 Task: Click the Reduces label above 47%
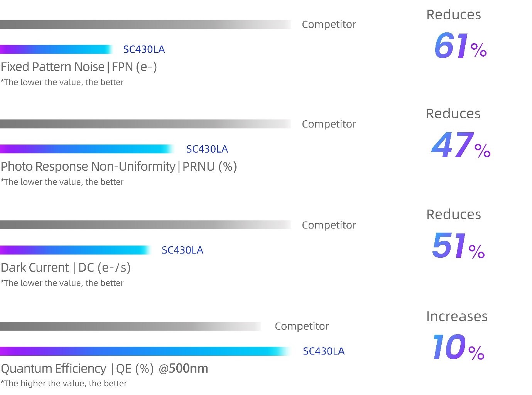pyautogui.click(x=453, y=114)
